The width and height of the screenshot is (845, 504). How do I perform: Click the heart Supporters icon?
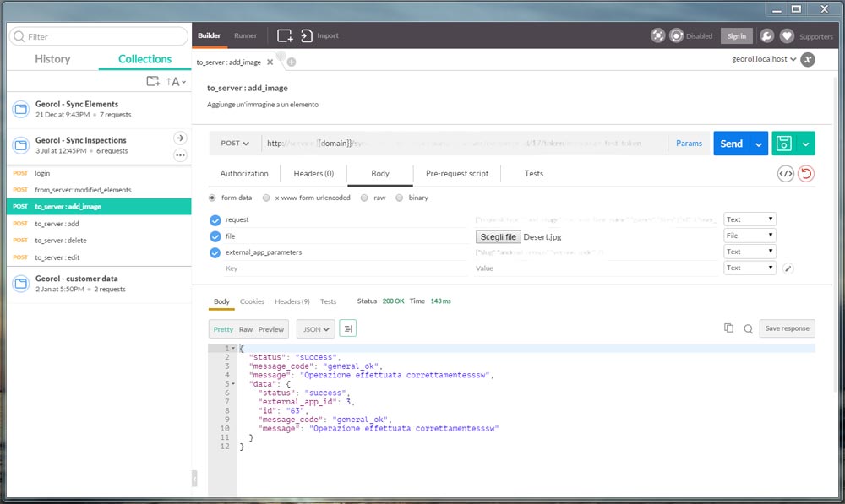click(x=787, y=36)
